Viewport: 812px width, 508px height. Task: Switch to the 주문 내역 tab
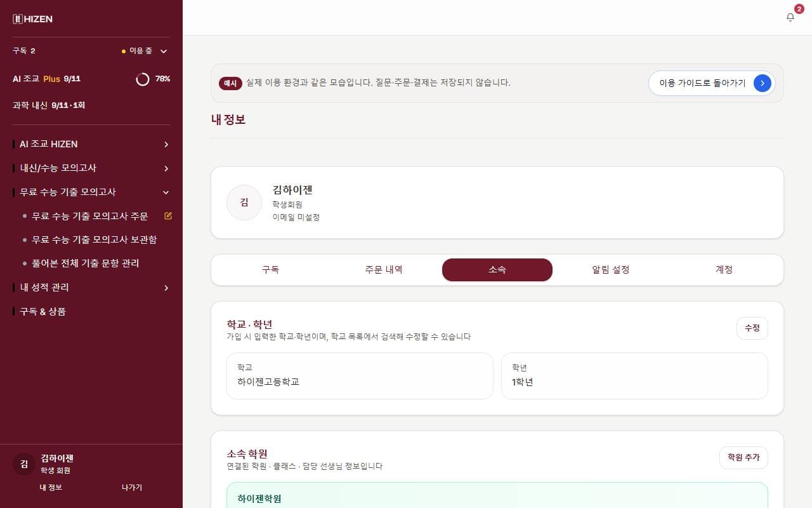click(384, 270)
